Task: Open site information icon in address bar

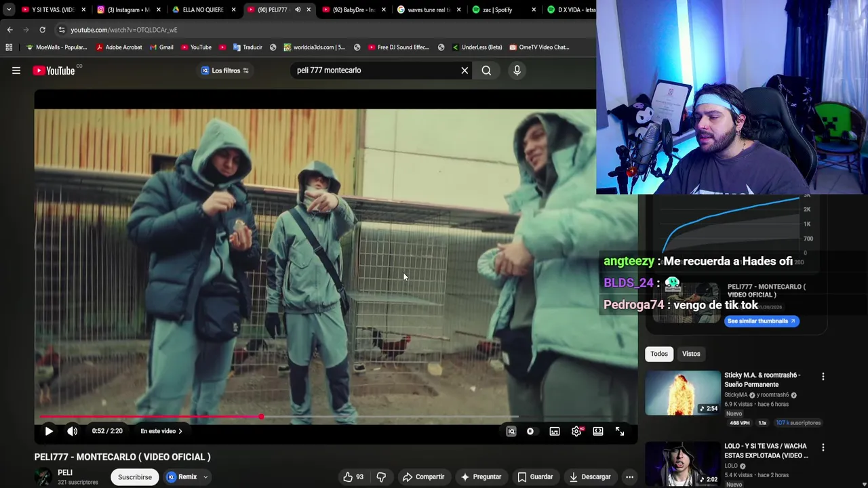Action: (62, 30)
